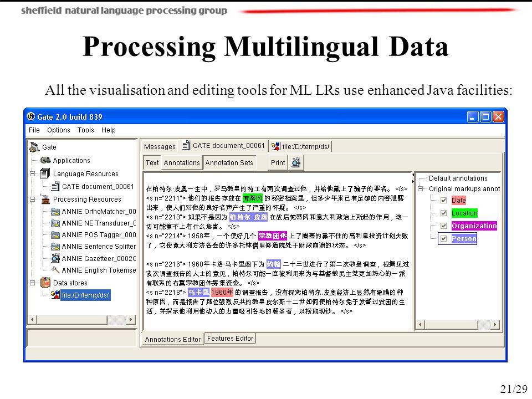Image resolution: width=532 pixels, height=399 pixels.
Task: Open the File menu
Action: click(x=34, y=130)
